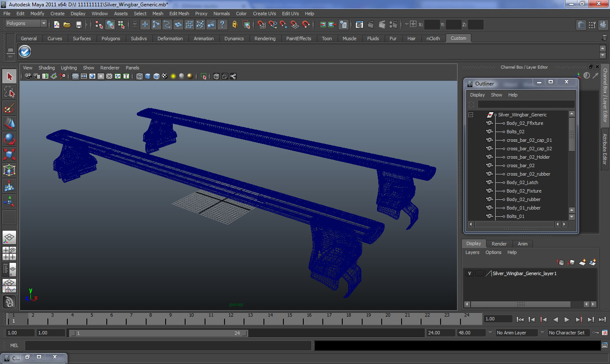
Task: Create a new empty layer icon
Action: pos(582,262)
